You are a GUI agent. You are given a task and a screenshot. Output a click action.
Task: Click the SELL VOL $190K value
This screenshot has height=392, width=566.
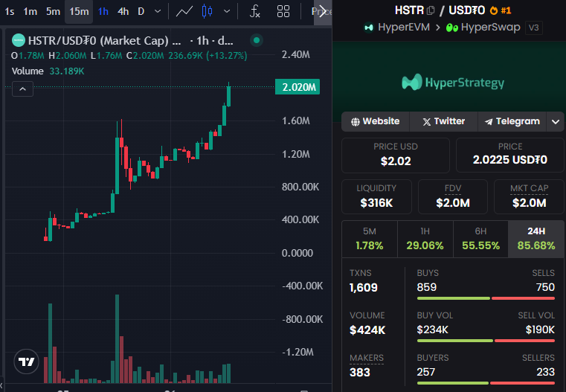pos(540,330)
